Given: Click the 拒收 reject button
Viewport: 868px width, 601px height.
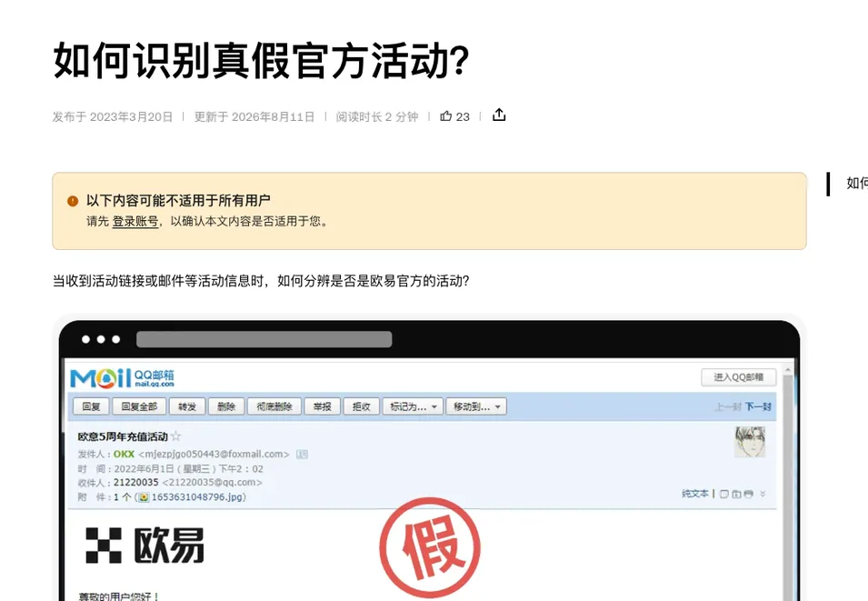Looking at the screenshot, I should click(361, 406).
